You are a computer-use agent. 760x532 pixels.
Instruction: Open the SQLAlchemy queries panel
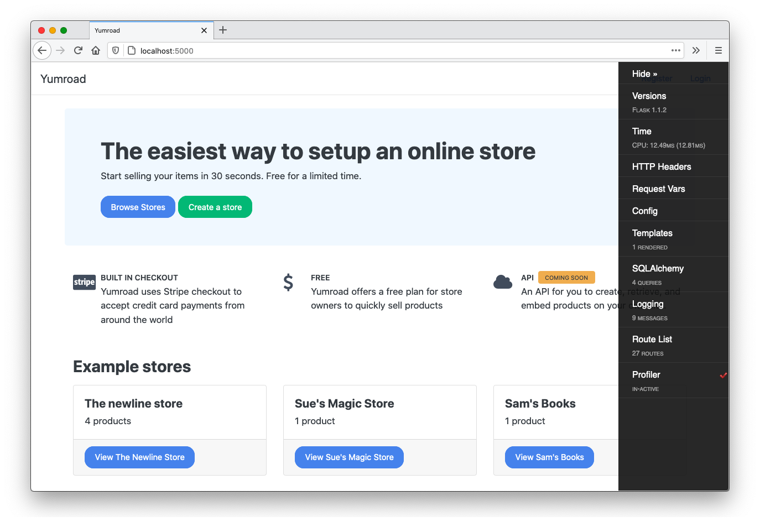pos(673,274)
